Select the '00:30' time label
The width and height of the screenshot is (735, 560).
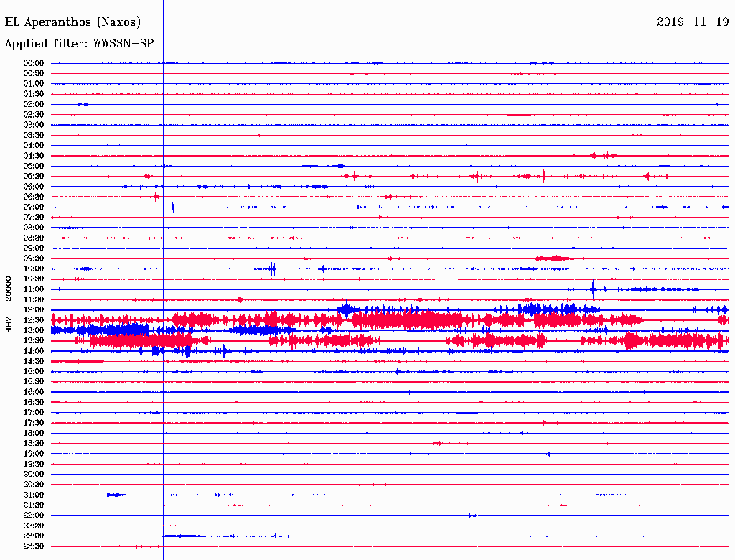(x=34, y=74)
